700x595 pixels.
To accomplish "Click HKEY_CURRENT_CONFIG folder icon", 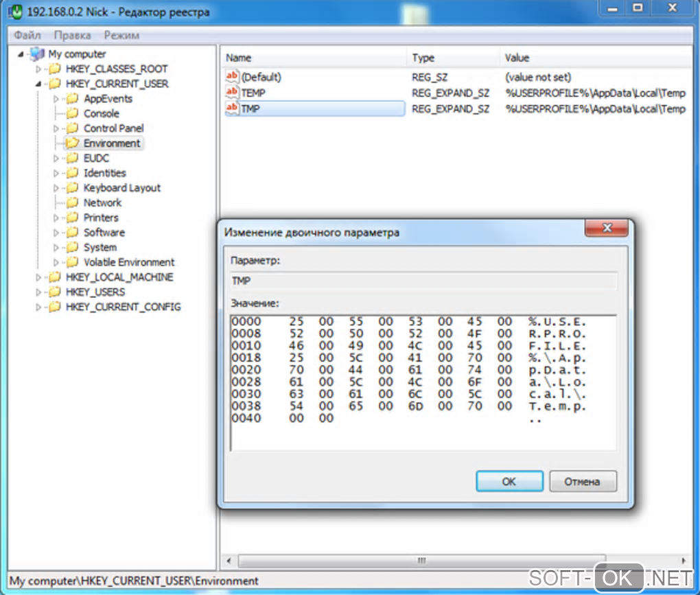I will [54, 307].
